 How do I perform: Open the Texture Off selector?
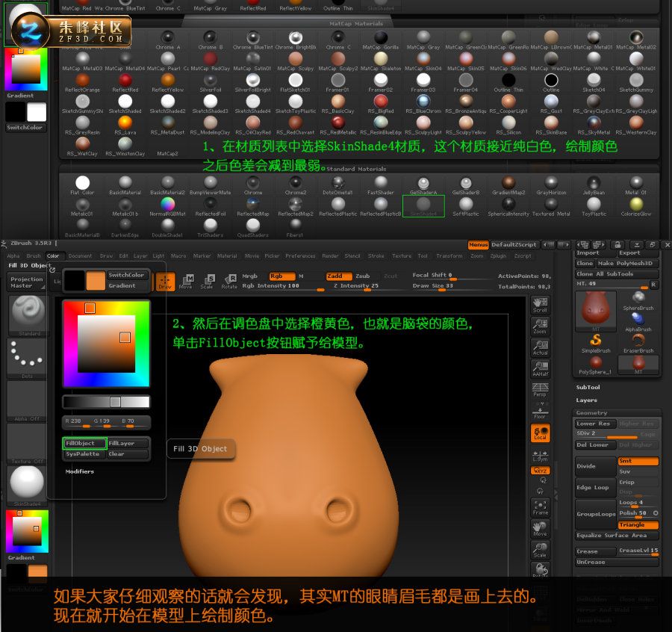[27, 443]
